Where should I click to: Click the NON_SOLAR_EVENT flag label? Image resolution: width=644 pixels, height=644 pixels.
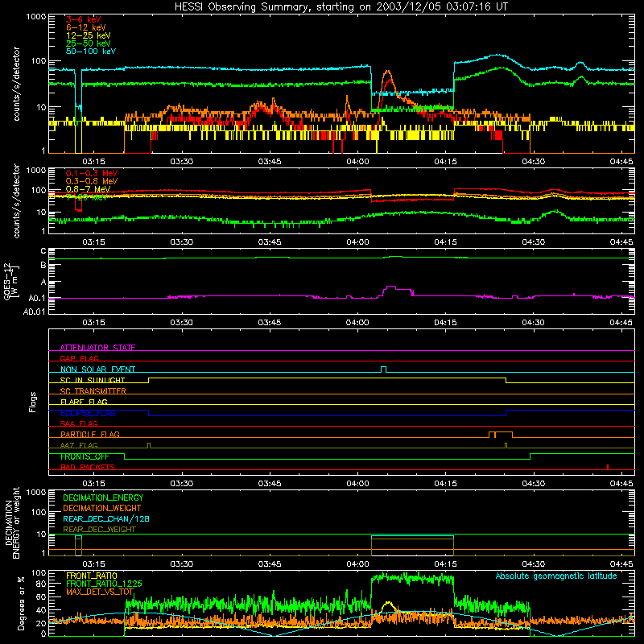click(x=97, y=369)
